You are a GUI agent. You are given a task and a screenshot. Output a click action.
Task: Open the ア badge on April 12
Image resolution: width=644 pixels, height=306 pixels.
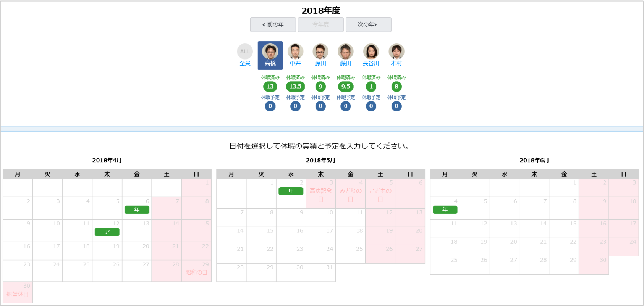click(107, 232)
